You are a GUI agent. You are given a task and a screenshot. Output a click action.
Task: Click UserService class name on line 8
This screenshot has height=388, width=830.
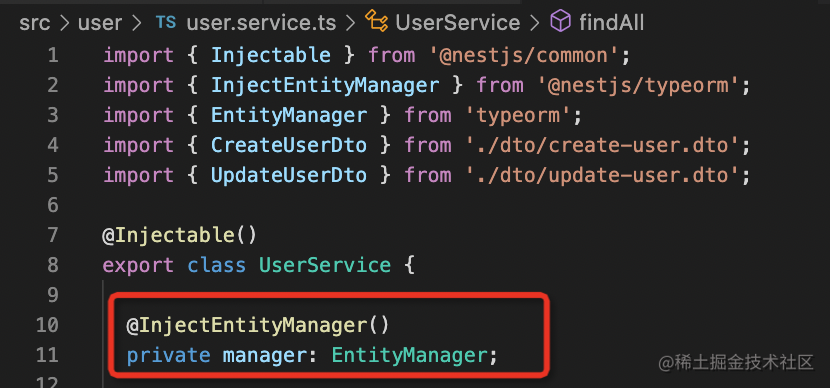pos(325,265)
